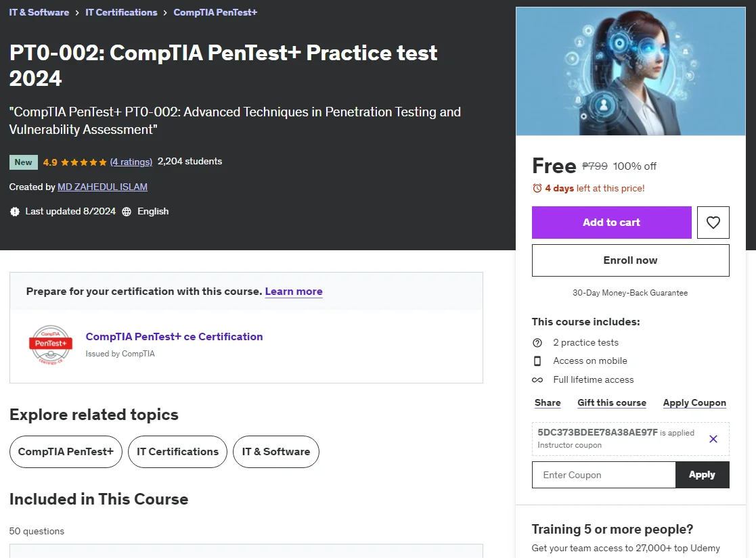Image resolution: width=756 pixels, height=558 pixels.
Task: Click the alarm clock icon beside 4 days left
Action: (537, 188)
